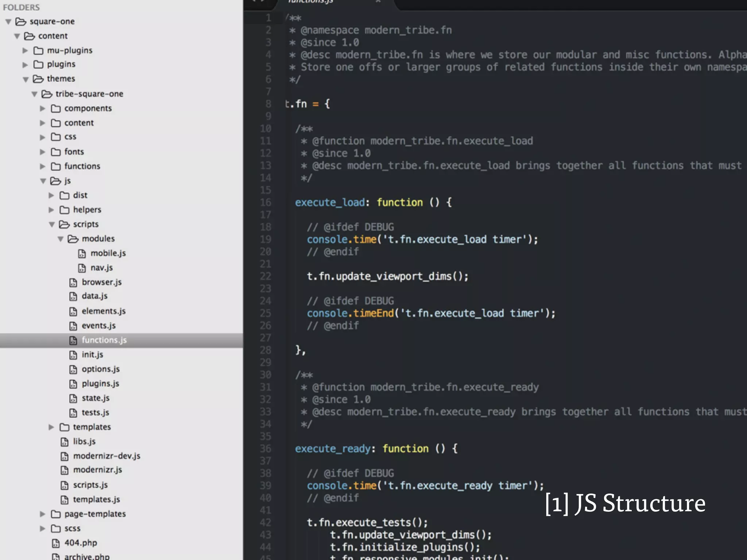The image size is (747, 560).
Task: Click the elements.js file icon
Action: [x=73, y=311]
